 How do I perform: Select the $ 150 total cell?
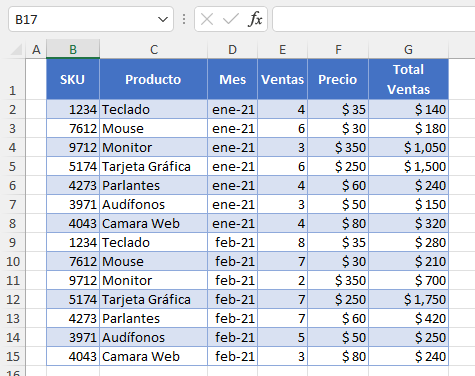(x=408, y=204)
